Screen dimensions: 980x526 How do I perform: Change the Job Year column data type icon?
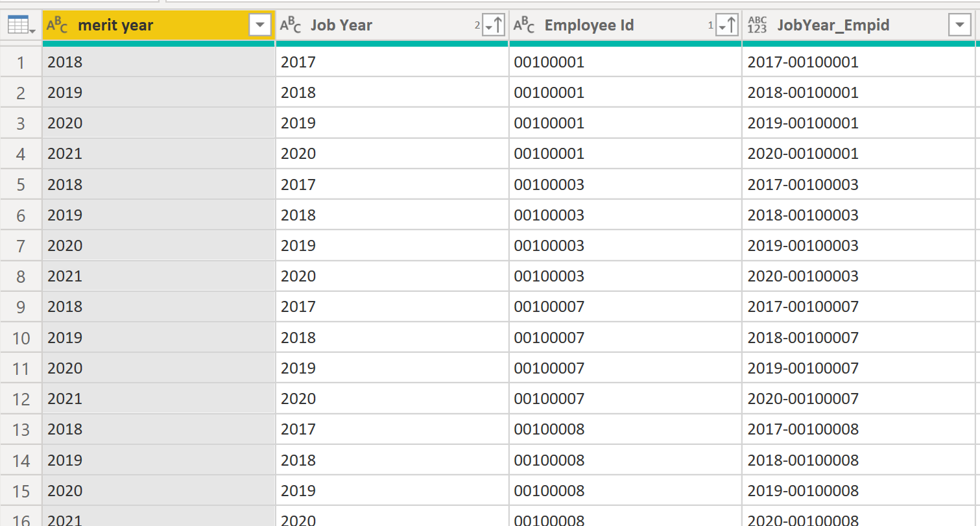291,26
